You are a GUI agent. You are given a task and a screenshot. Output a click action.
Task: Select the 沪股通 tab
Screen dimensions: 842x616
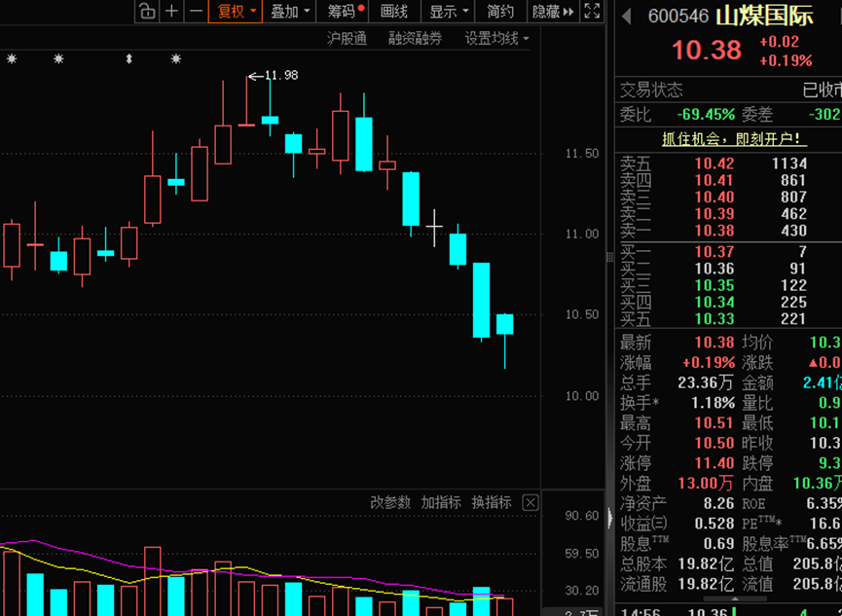(347, 39)
